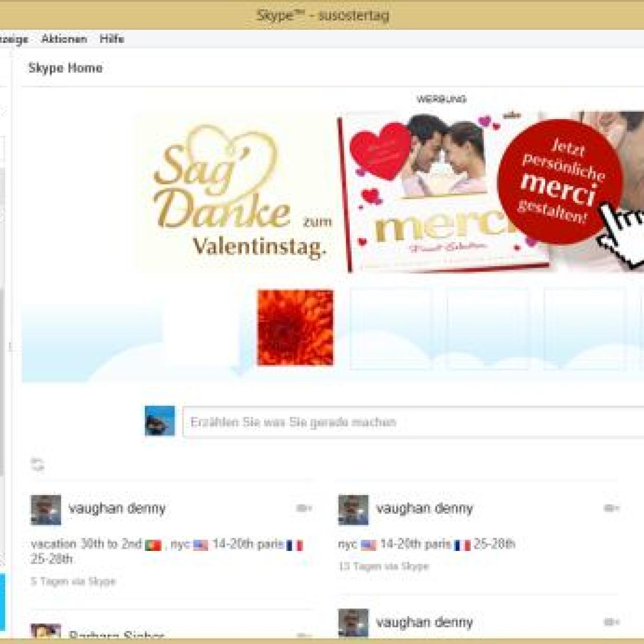Click the Skype Home heading
This screenshot has height=644, width=644.
[65, 68]
